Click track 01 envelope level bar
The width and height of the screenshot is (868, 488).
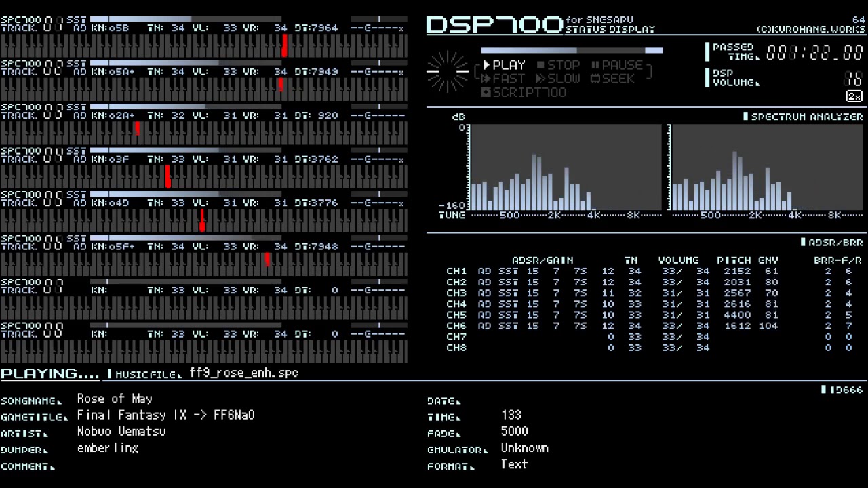(x=185, y=20)
